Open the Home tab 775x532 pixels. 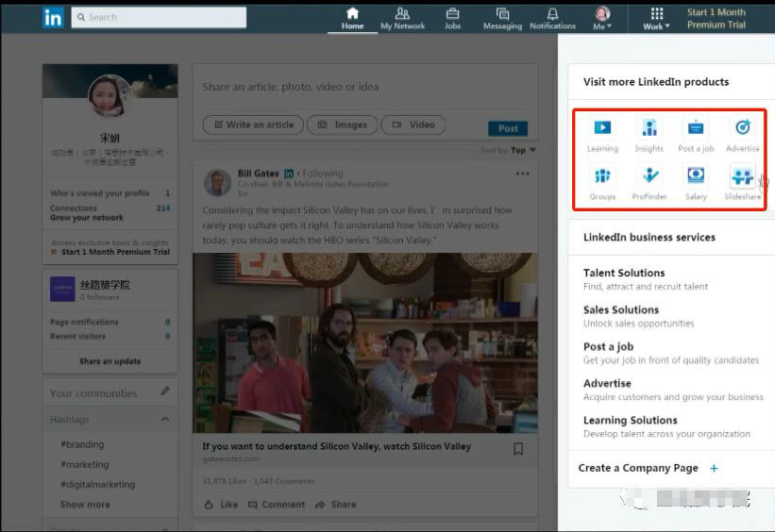coord(352,19)
